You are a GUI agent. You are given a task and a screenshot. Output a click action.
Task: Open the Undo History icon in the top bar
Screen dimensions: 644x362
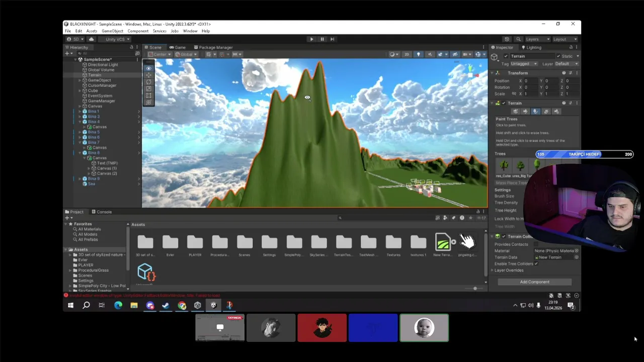pos(507,39)
